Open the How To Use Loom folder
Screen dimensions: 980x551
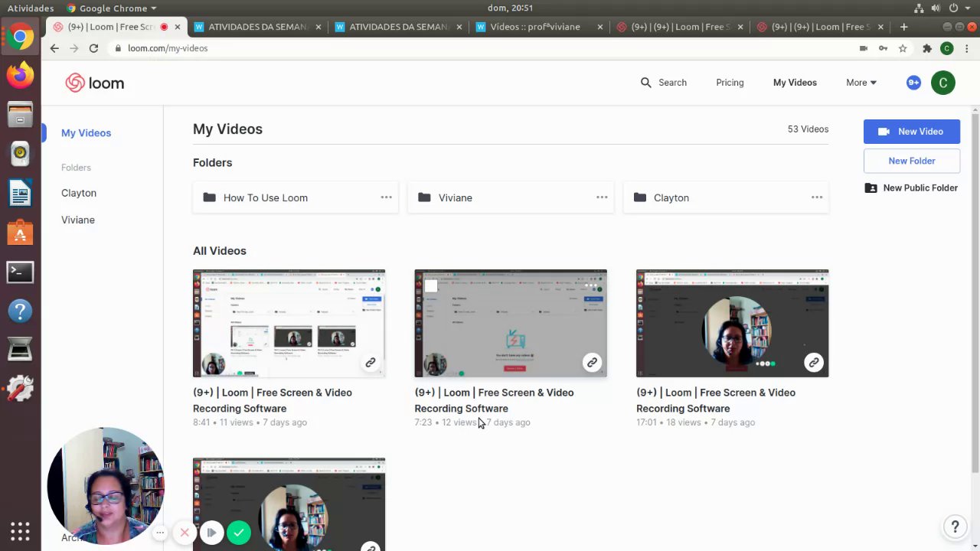[x=296, y=197]
